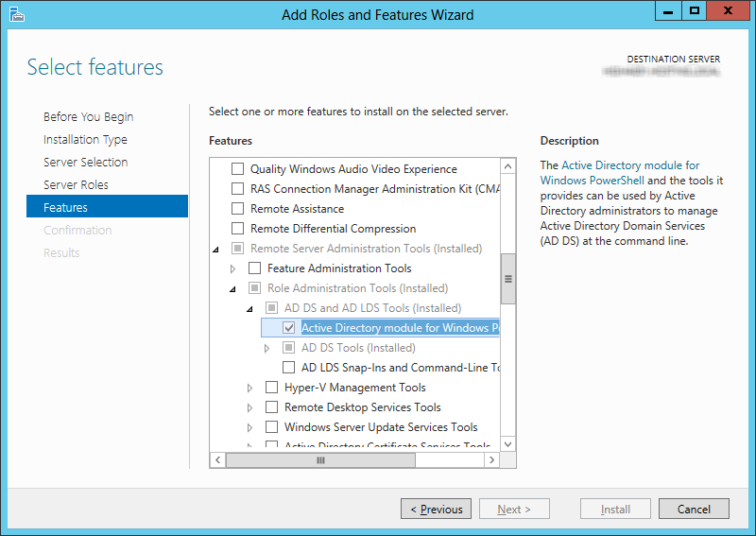Expand Hyper-V Management Tools node

pos(249,388)
